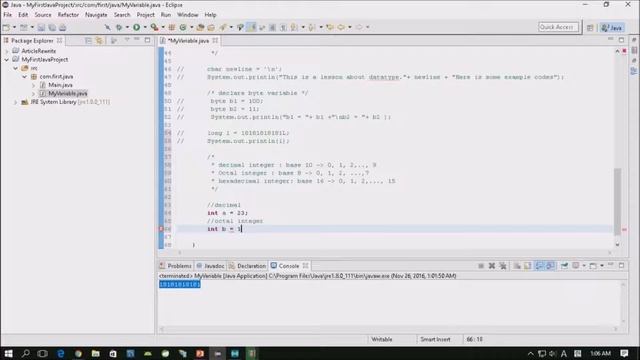Click the Open Perspective icon
The width and height of the screenshot is (640, 360).
[590, 27]
